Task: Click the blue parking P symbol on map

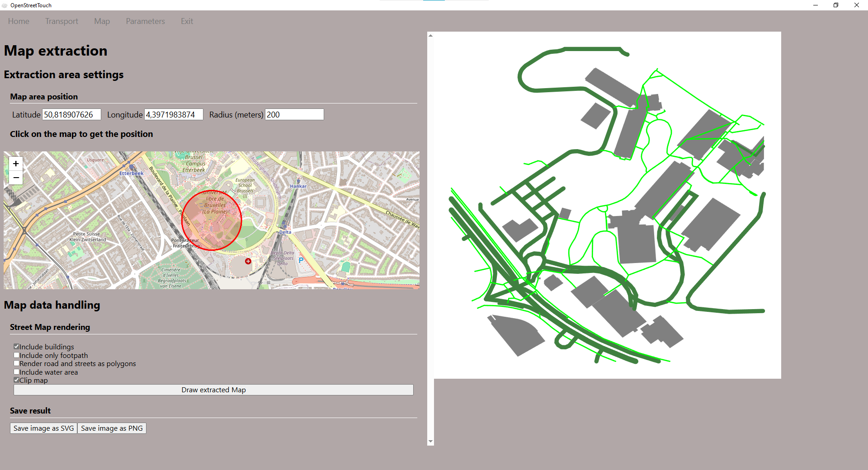Action: point(301,260)
